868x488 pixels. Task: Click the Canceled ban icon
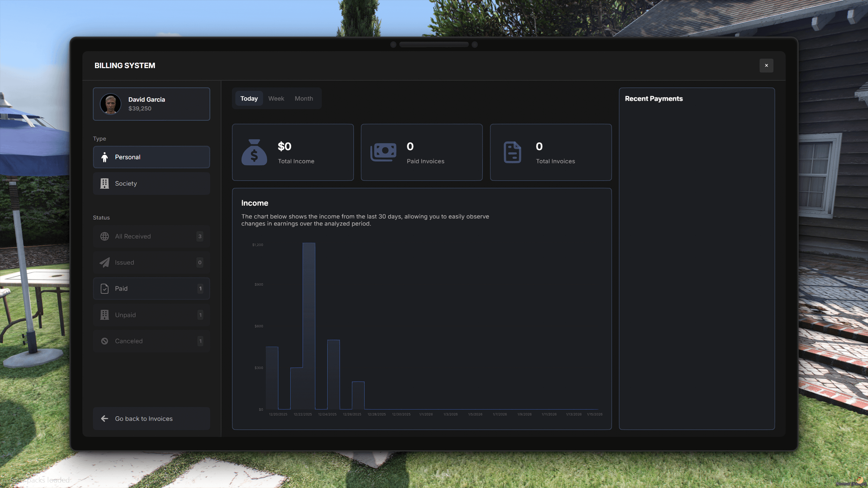coord(104,341)
